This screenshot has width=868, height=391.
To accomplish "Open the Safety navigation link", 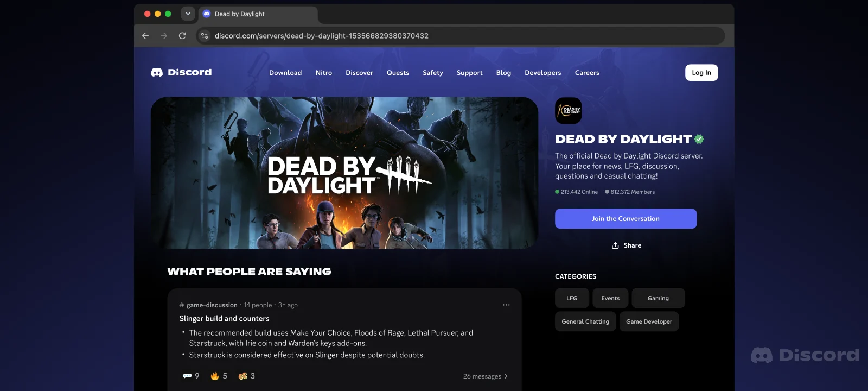I will (433, 73).
